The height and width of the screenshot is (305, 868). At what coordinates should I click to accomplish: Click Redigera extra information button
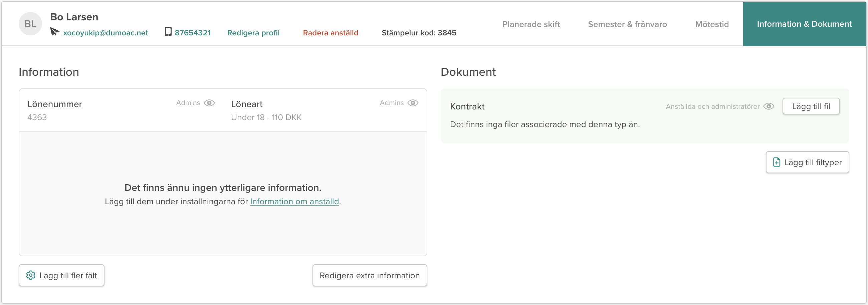(x=369, y=275)
